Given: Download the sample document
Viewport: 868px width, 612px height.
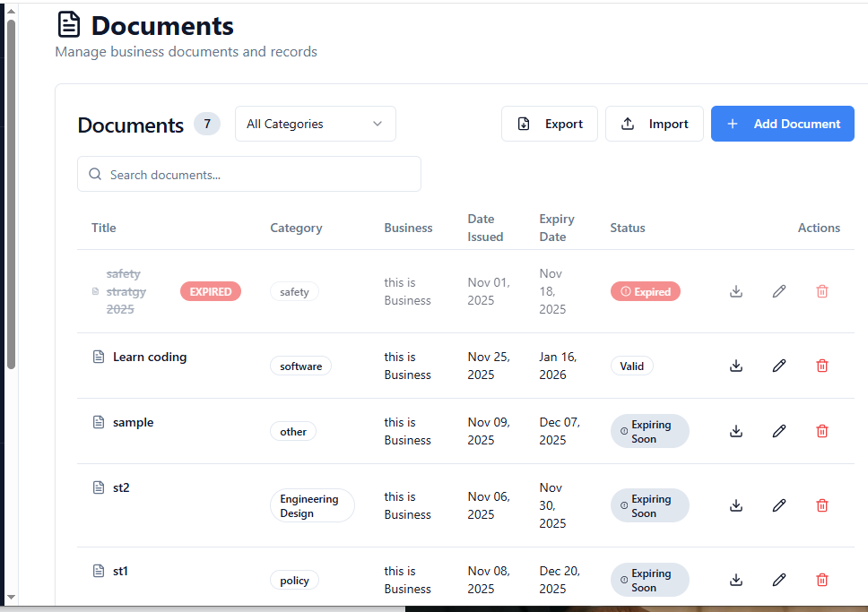Looking at the screenshot, I should coord(736,431).
